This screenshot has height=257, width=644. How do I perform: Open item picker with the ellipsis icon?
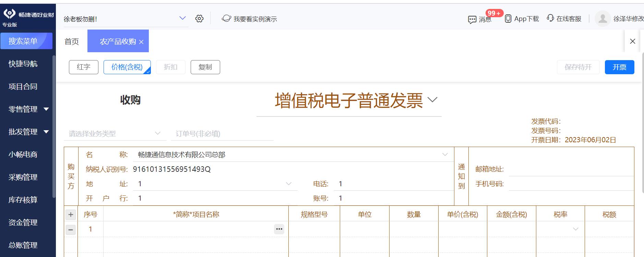(x=279, y=229)
